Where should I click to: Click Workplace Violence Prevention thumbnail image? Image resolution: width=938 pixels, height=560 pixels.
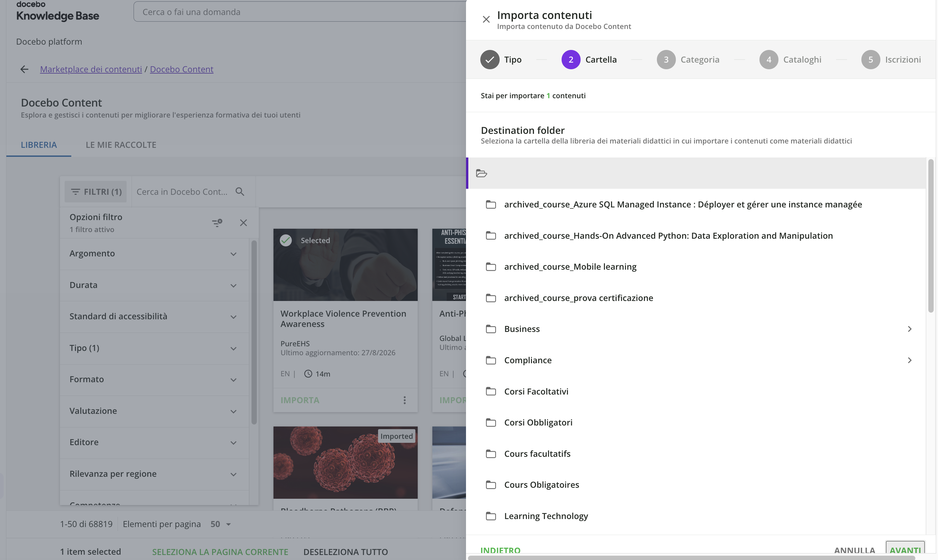pos(345,265)
